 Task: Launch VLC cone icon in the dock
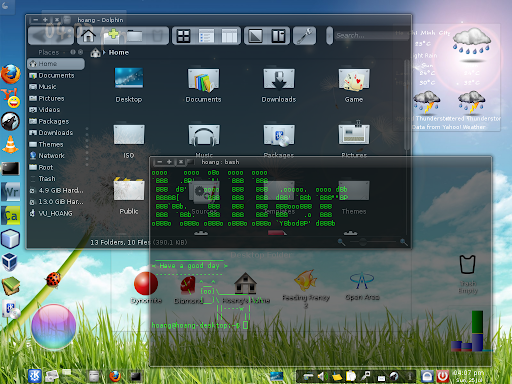click(x=10, y=145)
